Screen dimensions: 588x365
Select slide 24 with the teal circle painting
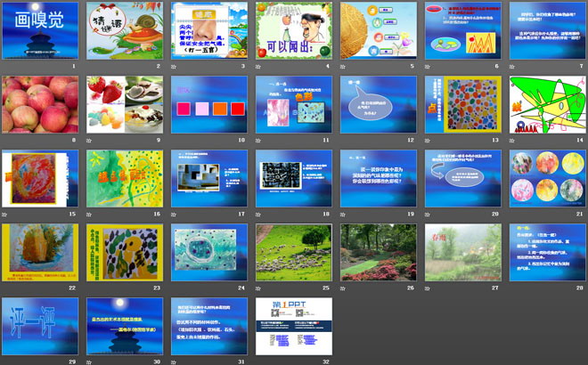pyautogui.click(x=209, y=252)
